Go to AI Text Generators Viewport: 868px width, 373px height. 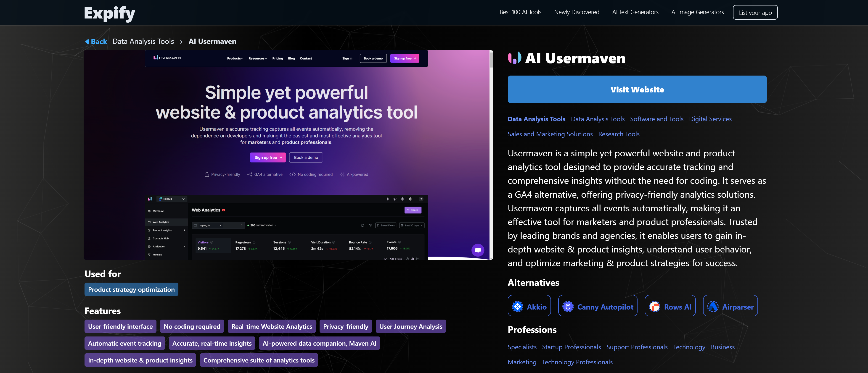tap(635, 12)
